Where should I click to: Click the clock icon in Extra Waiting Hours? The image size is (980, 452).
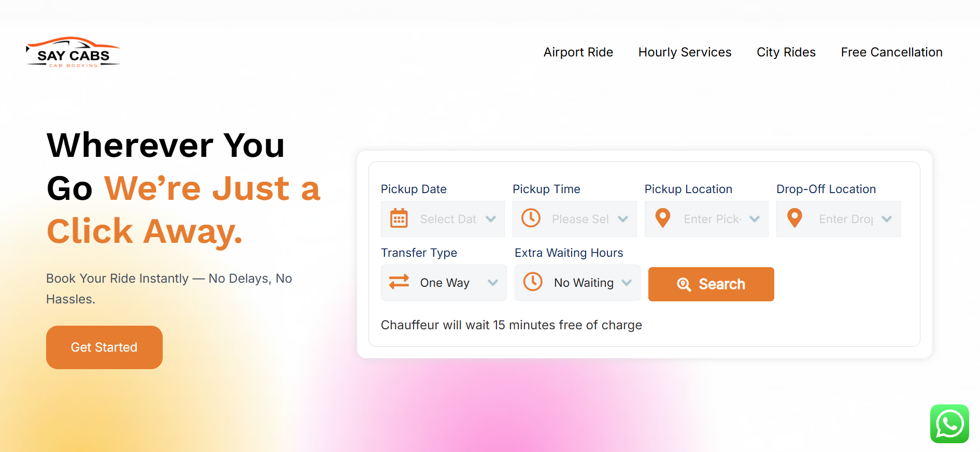533,282
